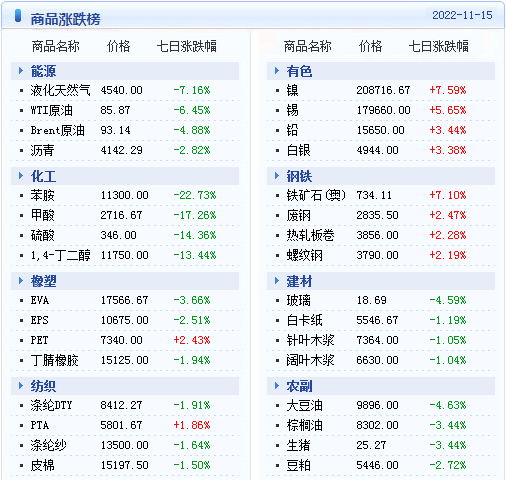Open the 纺织 category heading
This screenshot has height=480, width=506.
43,386
